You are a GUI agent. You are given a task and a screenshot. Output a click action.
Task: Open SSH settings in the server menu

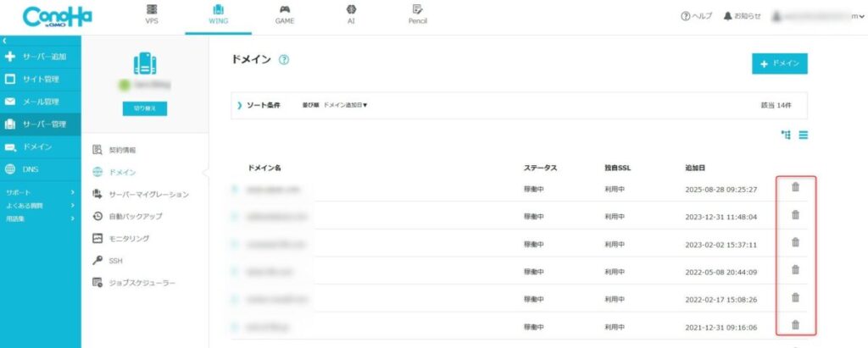coord(115,261)
